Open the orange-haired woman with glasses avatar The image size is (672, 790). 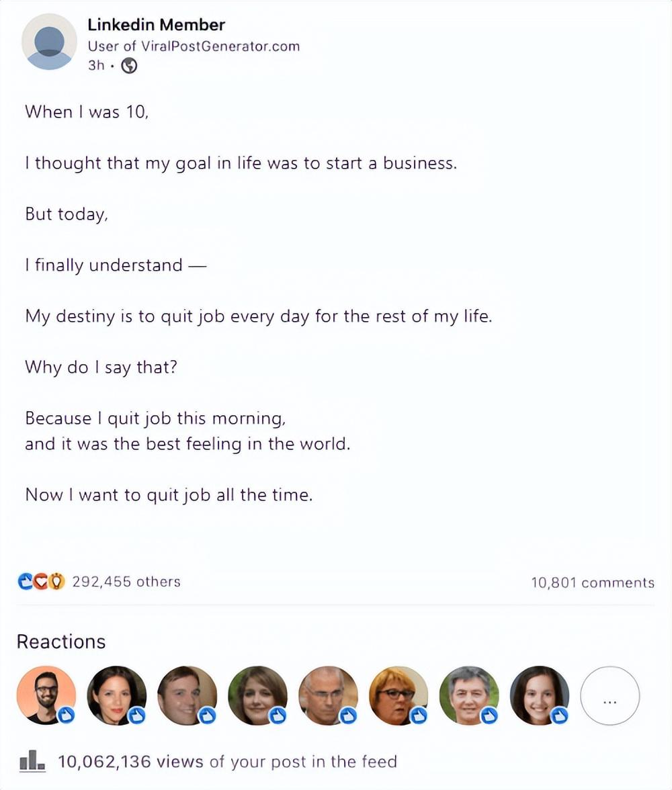coord(398,695)
